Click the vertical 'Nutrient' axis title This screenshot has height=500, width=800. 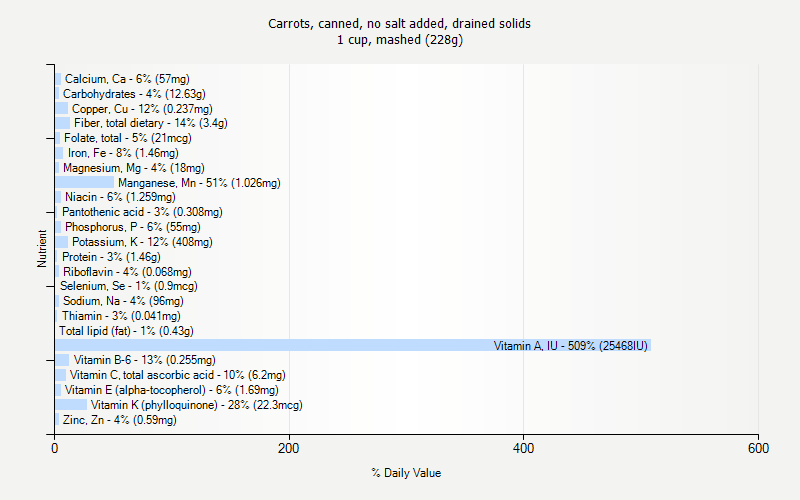pyautogui.click(x=42, y=249)
